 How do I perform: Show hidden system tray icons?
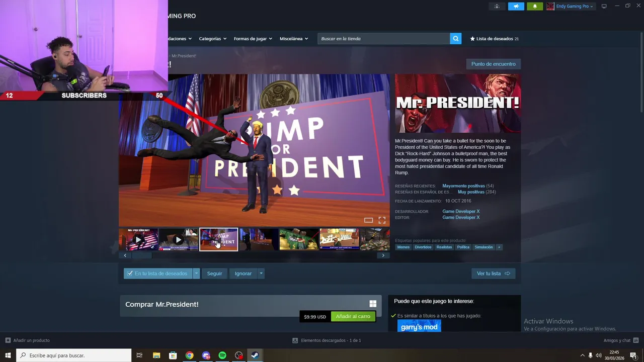point(583,355)
